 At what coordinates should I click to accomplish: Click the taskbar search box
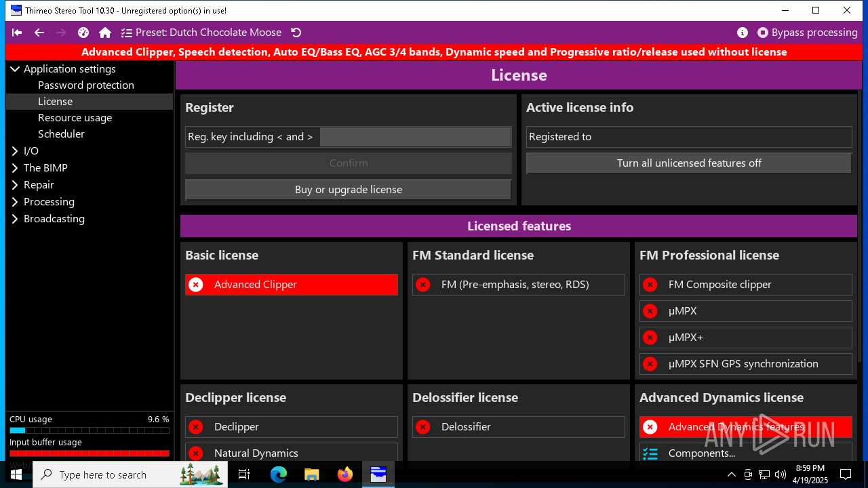point(130,474)
